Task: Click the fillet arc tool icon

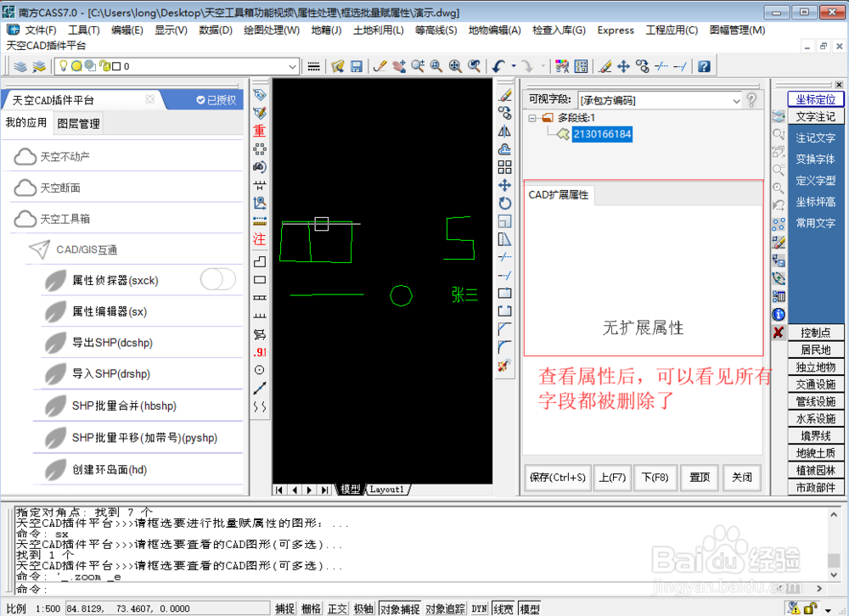Action: tap(504, 346)
